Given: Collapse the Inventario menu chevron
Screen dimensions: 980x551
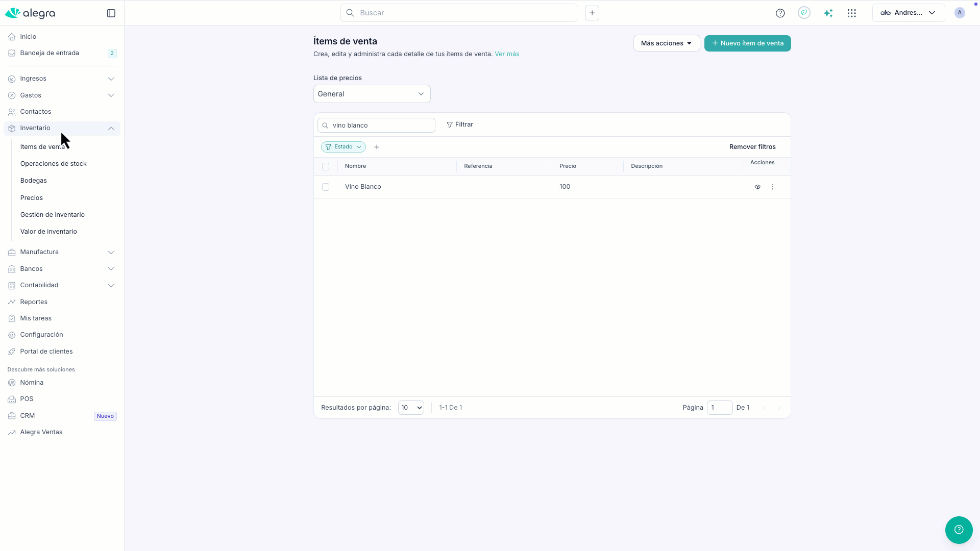Looking at the screenshot, I should pyautogui.click(x=111, y=129).
